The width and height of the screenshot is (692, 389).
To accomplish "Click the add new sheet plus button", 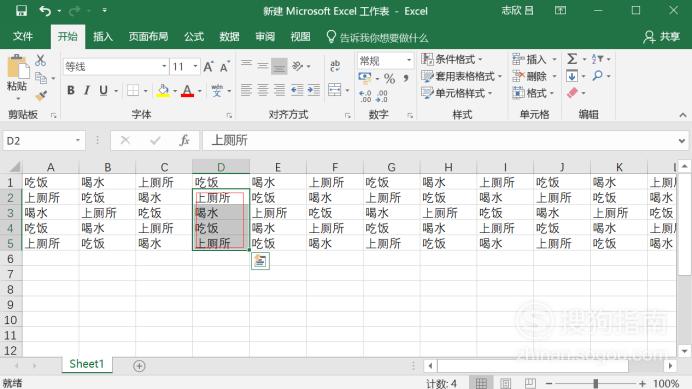I will (139, 366).
